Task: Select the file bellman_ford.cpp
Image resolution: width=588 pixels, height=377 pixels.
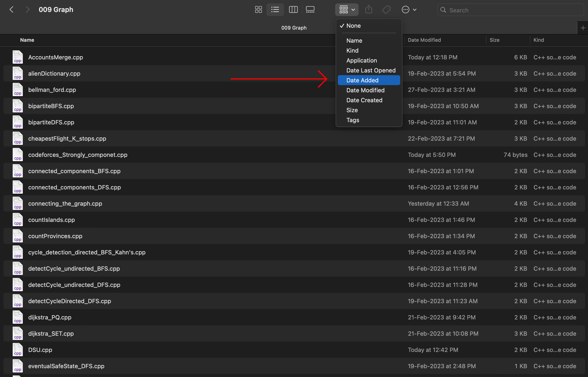Action: (52, 90)
